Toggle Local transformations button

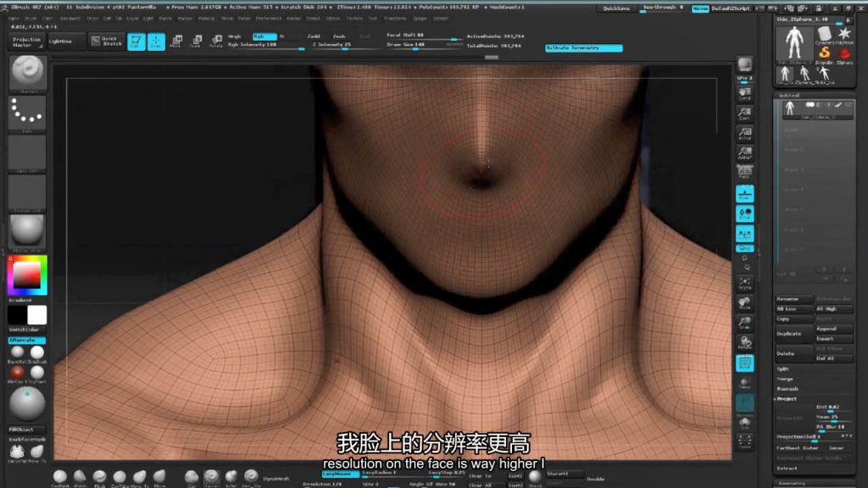[744, 213]
